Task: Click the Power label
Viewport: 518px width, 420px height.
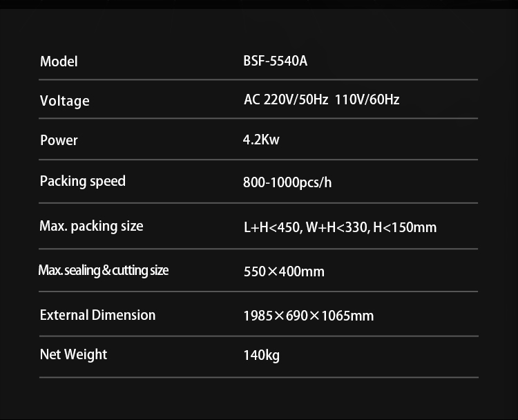Action: [59, 140]
